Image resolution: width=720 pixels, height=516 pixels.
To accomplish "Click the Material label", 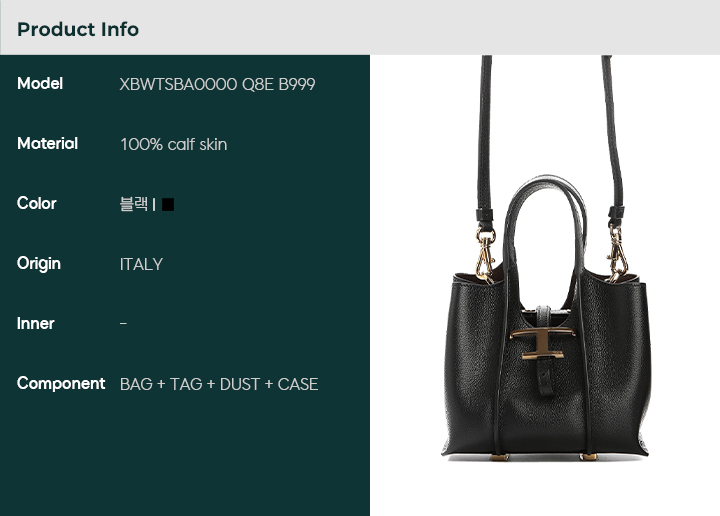I will pos(47,144).
